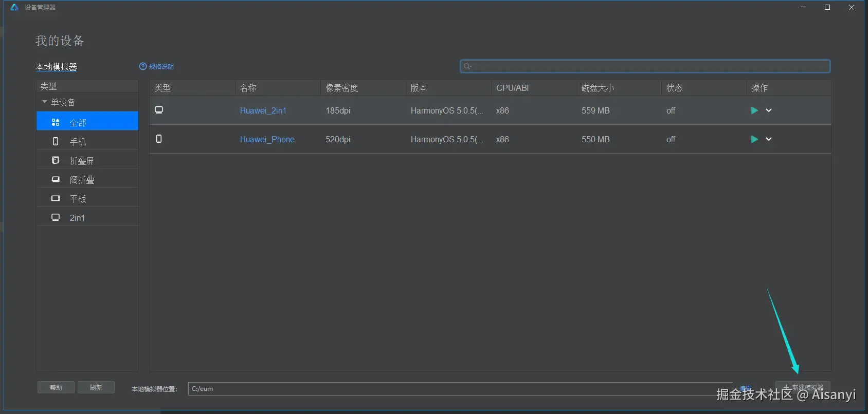Open the 规格说明 help link
This screenshot has width=868, height=414.
(x=156, y=67)
